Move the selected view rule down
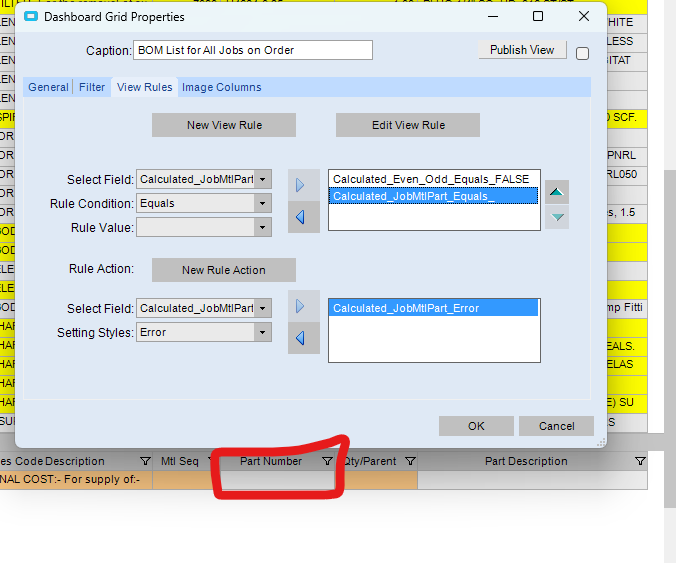 557,217
